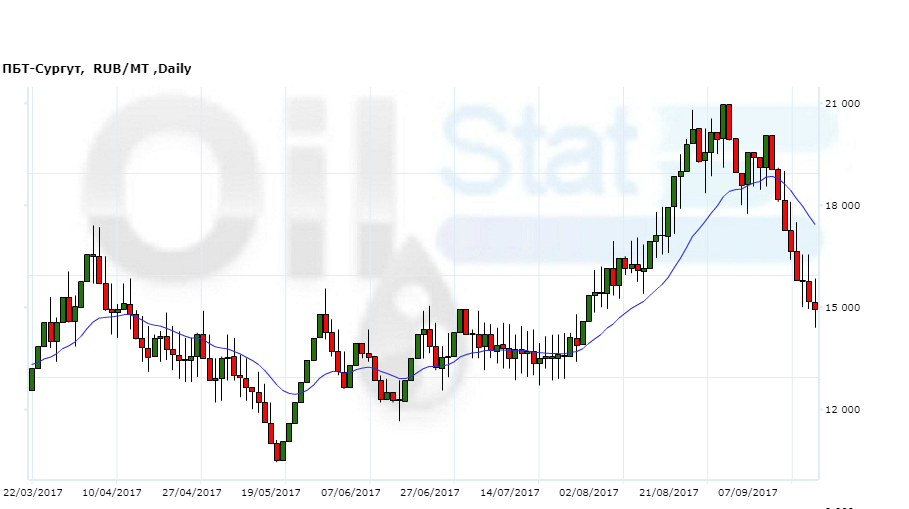Select the 21/08/2017 date label
Image resolution: width=909 pixels, height=509 pixels.
point(669,492)
